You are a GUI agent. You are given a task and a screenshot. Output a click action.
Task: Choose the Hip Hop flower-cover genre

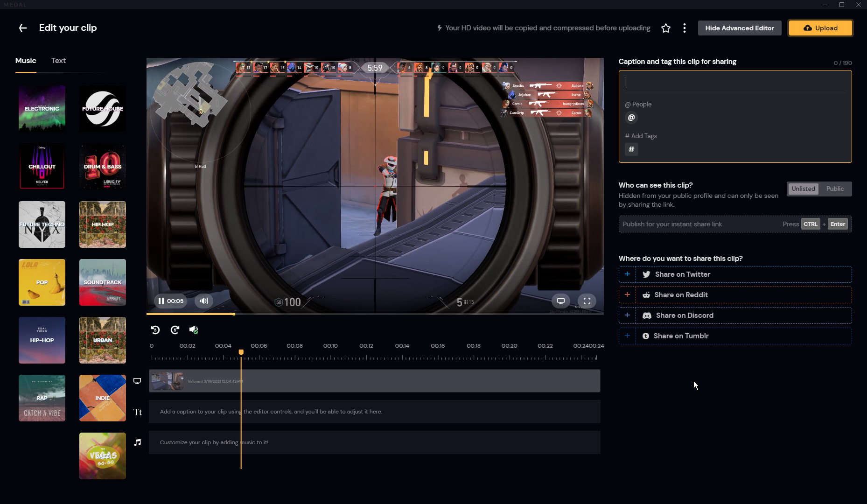(103, 224)
